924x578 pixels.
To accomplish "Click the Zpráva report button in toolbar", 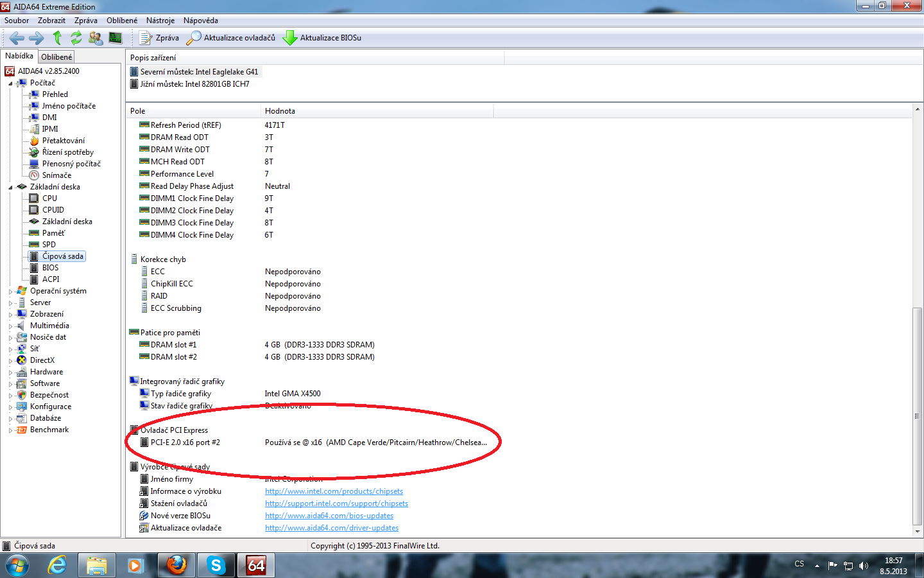I will (x=159, y=38).
